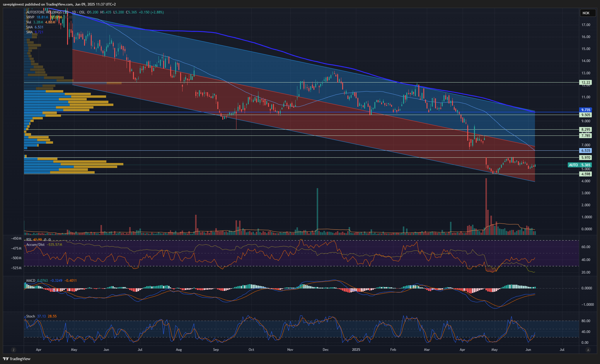600x364 pixels.
Task: Open the NOK currency selector
Action: [588, 13]
